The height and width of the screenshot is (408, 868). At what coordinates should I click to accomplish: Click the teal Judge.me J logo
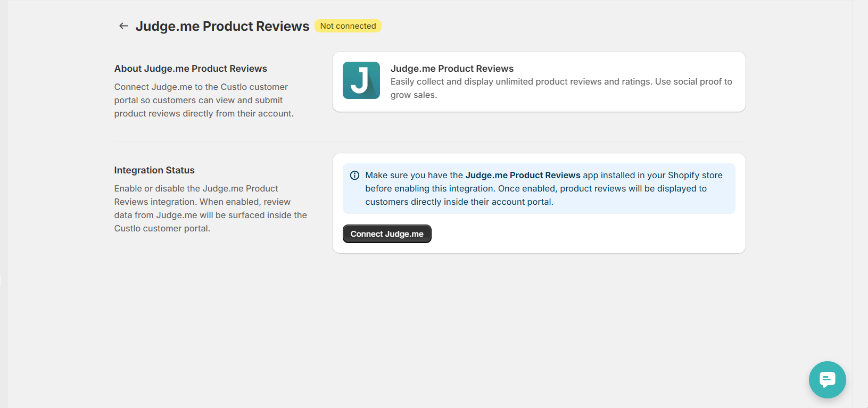(x=361, y=80)
